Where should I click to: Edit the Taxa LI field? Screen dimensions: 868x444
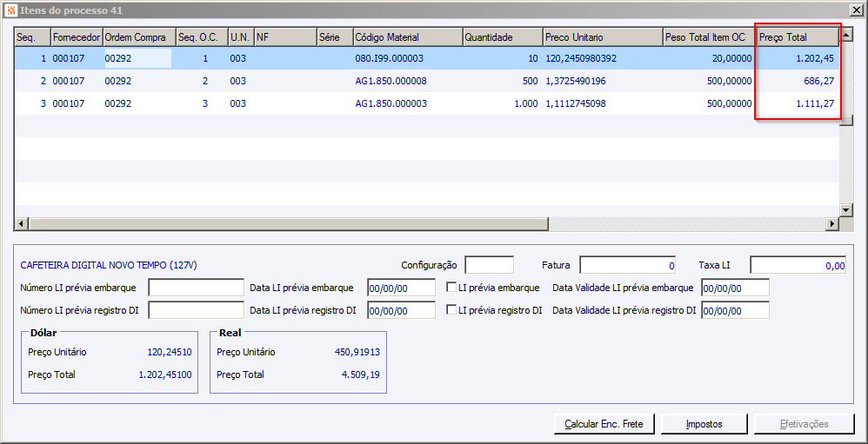(798, 265)
